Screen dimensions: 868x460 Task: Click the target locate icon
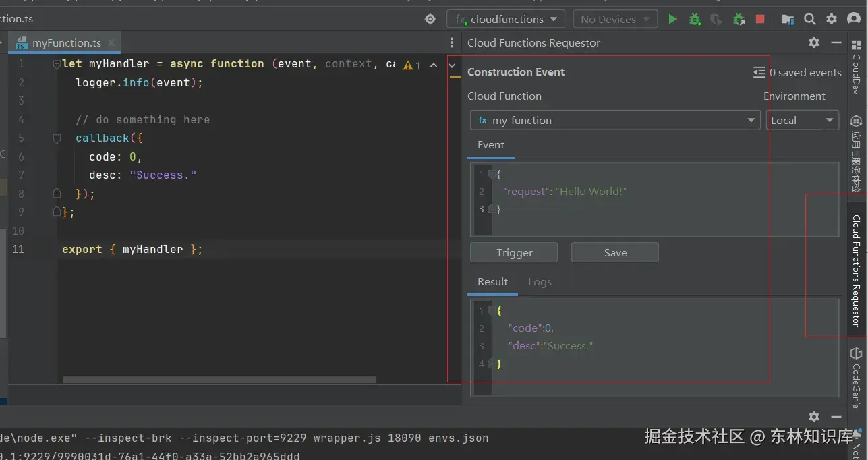[x=430, y=20]
